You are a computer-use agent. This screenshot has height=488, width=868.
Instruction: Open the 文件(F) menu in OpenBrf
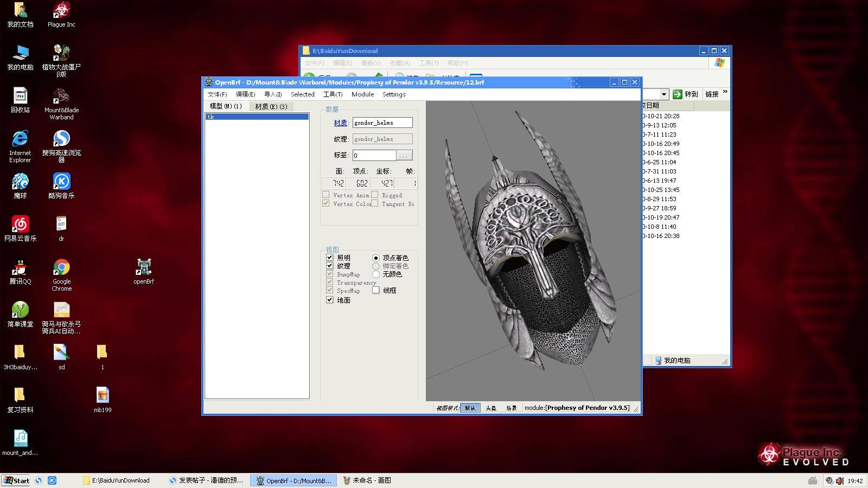(217, 94)
